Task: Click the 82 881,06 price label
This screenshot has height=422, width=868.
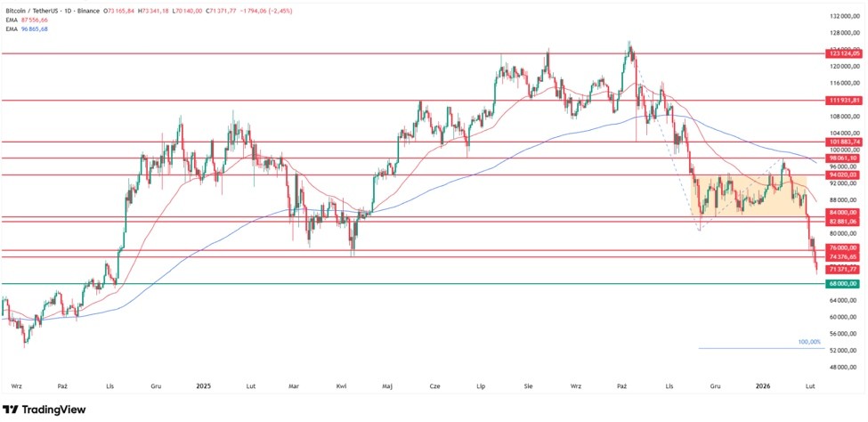Action: coord(841,221)
